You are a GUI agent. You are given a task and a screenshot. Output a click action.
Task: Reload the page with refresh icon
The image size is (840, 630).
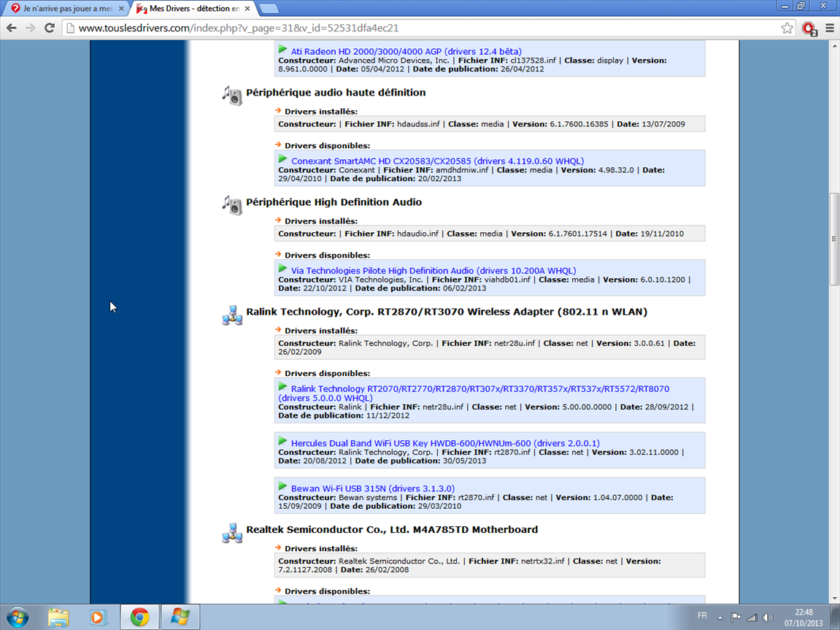[x=50, y=28]
